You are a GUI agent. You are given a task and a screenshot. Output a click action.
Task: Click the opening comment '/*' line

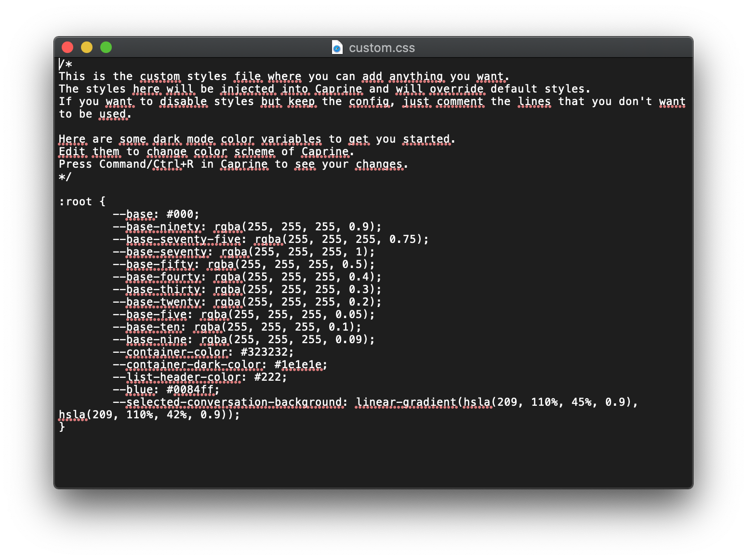click(x=66, y=64)
